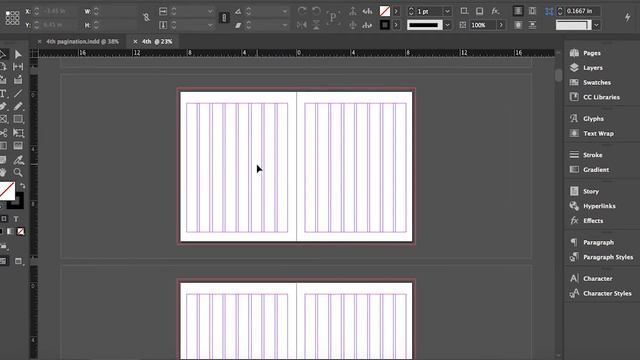Click Flip Horizontal icon

coord(302,25)
